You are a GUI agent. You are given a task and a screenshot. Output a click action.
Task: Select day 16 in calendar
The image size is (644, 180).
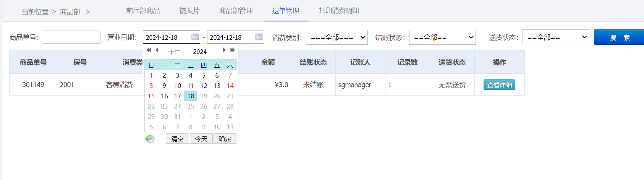pyautogui.click(x=164, y=96)
